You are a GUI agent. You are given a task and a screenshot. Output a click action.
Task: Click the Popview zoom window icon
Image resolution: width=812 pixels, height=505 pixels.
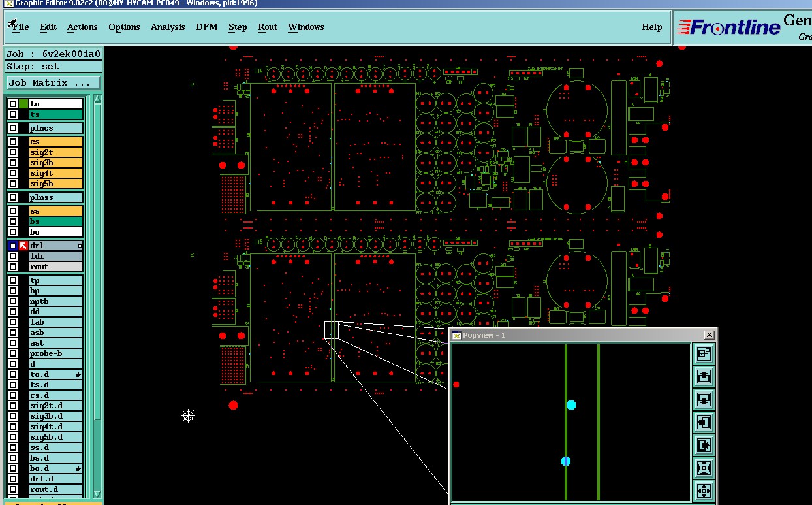[704, 354]
